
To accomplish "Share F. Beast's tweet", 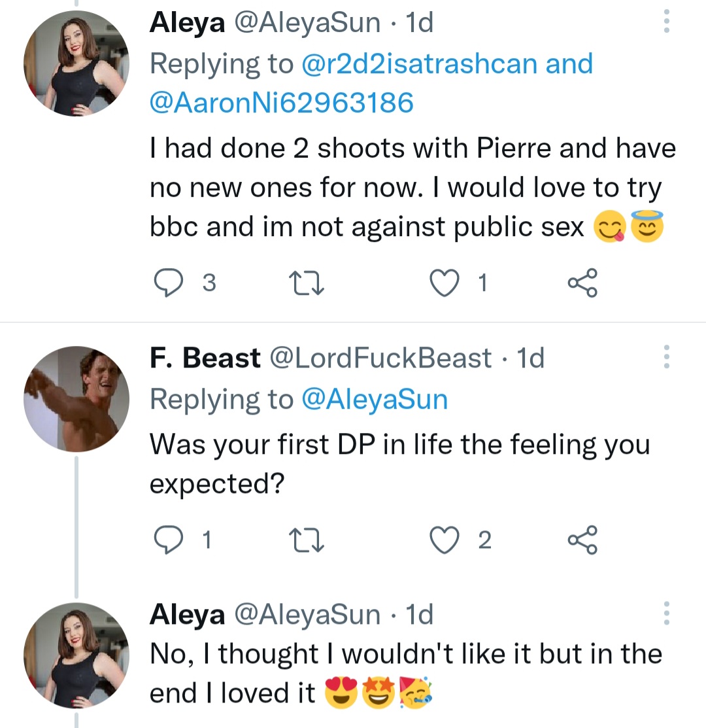I will tap(582, 540).
